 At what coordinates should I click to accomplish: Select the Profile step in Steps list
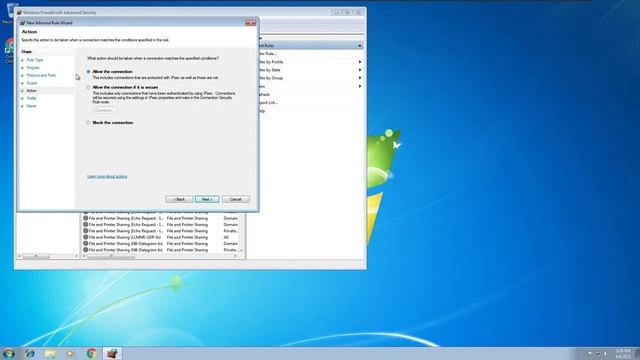31,98
